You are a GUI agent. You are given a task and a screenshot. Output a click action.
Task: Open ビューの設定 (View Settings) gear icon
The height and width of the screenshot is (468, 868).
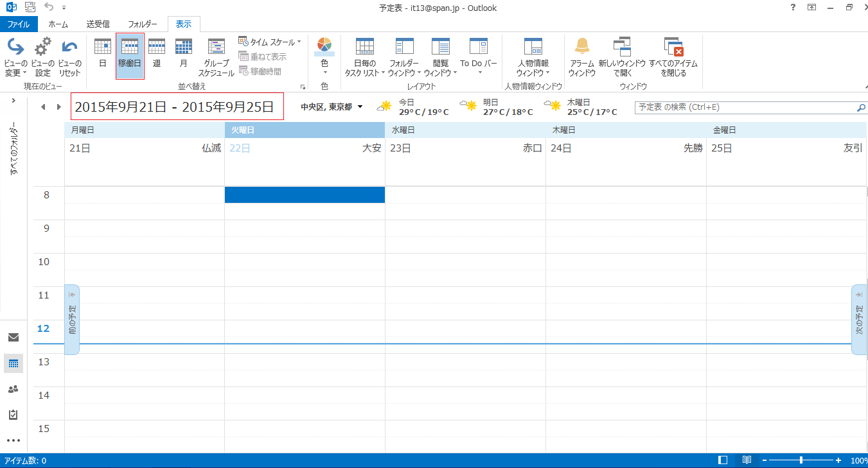pyautogui.click(x=42, y=57)
